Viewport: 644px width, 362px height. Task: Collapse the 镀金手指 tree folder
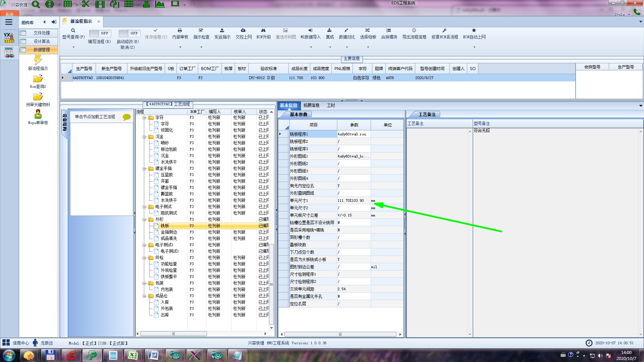coord(145,169)
